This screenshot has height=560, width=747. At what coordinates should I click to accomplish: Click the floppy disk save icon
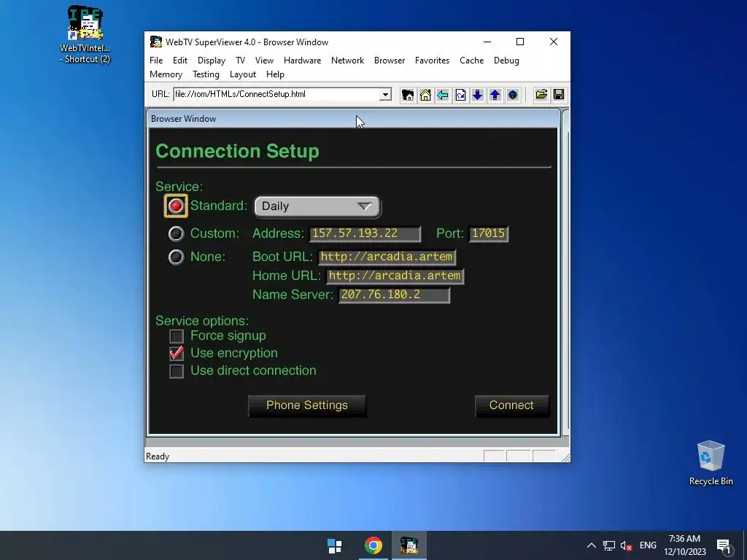[x=559, y=95]
